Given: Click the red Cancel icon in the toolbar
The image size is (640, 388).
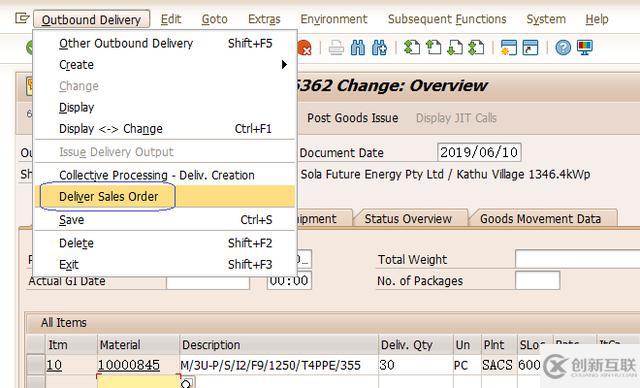Looking at the screenshot, I should click(x=304, y=48).
